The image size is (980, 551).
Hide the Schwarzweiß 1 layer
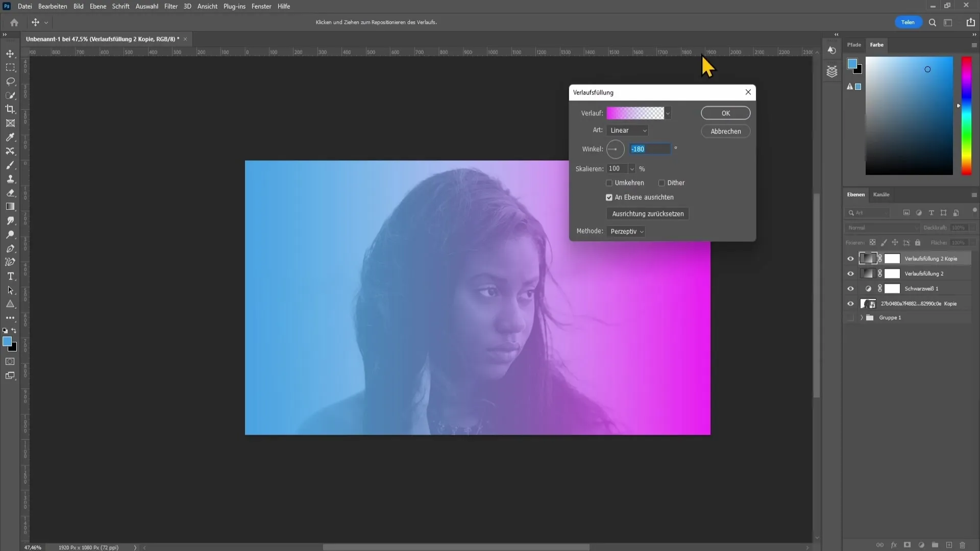[850, 289]
